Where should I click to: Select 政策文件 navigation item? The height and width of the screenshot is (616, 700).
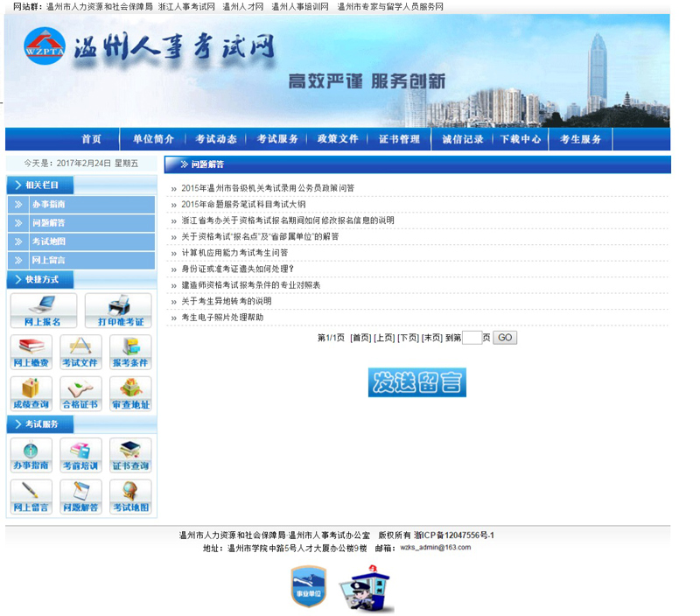click(x=338, y=139)
